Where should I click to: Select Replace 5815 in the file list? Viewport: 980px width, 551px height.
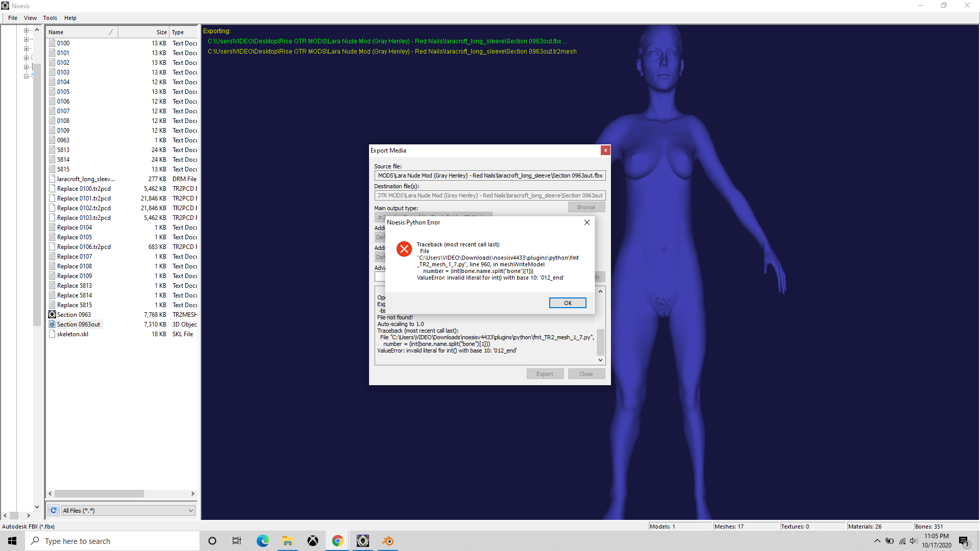75,305
